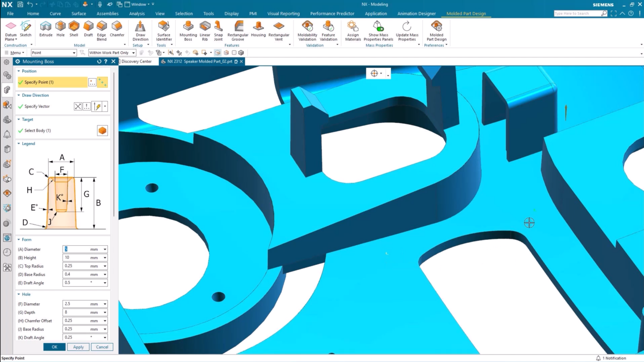
Task: Collapse the Legend section
Action: pyautogui.click(x=20, y=143)
